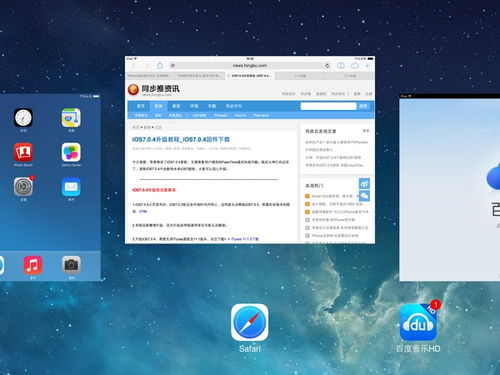The height and width of the screenshot is (375, 500).
Task: Click the 同步推资讯 site logo
Action: point(154,90)
